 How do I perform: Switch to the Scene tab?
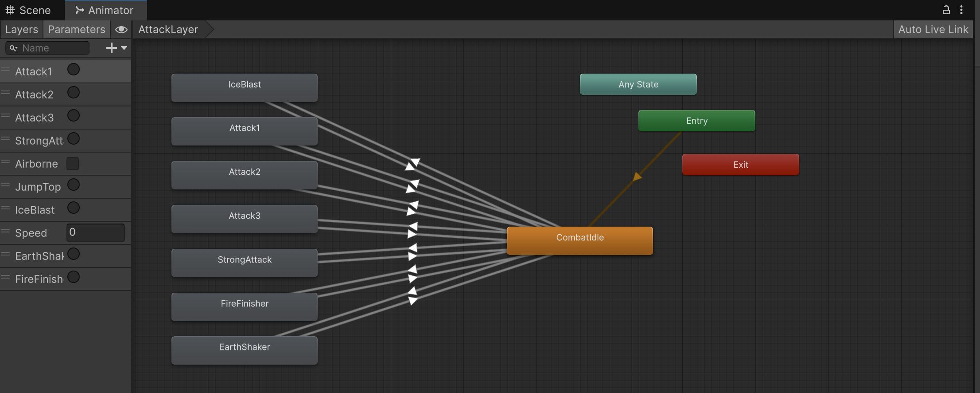pyautogui.click(x=28, y=10)
